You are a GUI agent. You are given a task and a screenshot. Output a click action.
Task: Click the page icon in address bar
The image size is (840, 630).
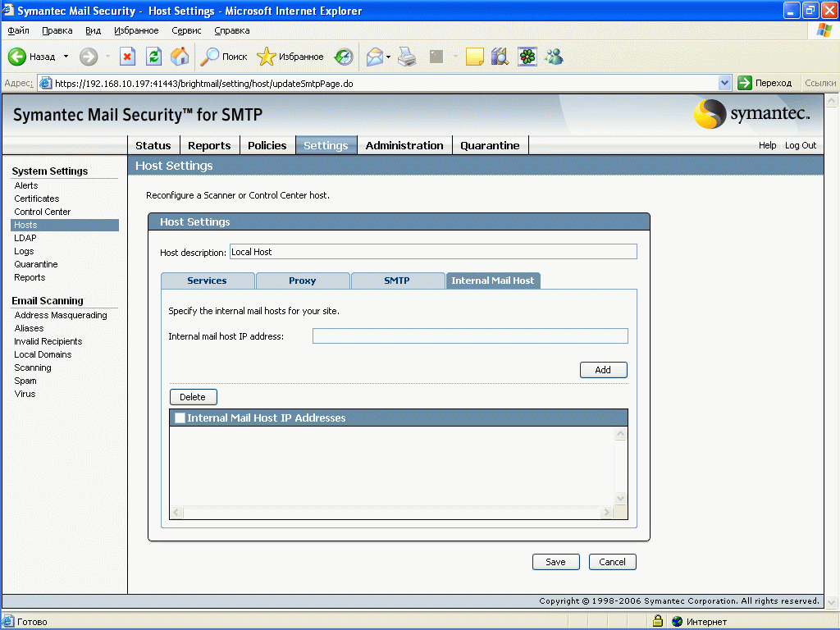[x=46, y=83]
